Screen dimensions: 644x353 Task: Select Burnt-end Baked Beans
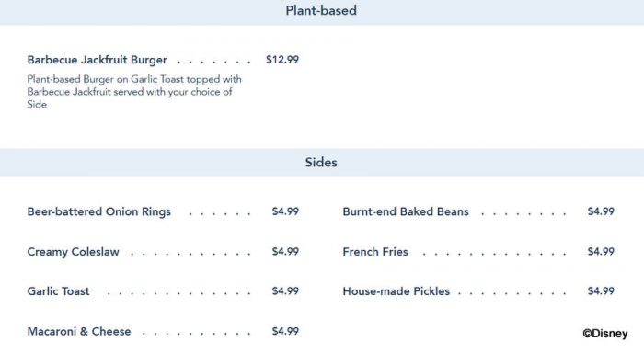[406, 211]
